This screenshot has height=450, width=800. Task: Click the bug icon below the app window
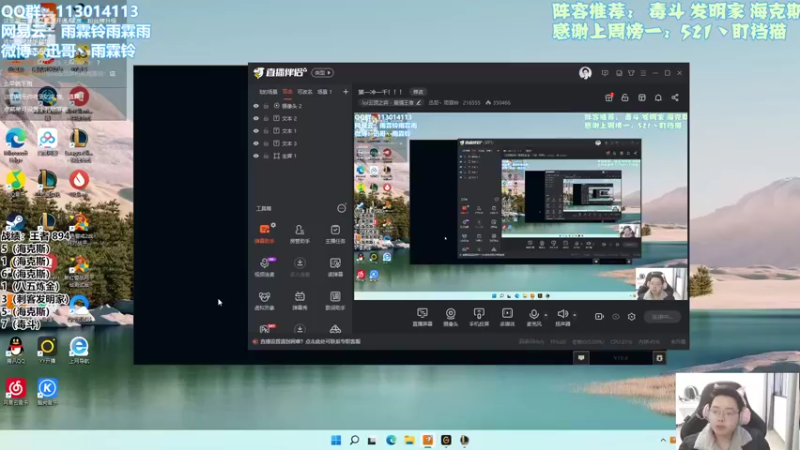[x=659, y=358]
